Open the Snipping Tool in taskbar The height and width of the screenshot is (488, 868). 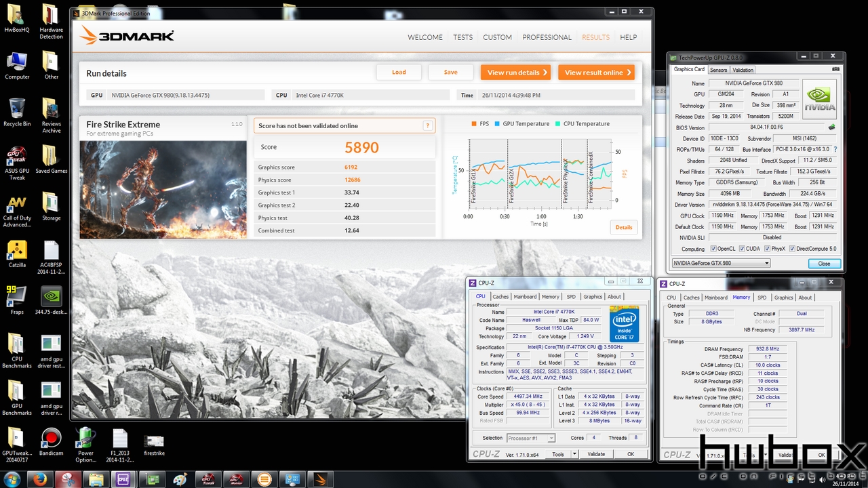point(68,479)
